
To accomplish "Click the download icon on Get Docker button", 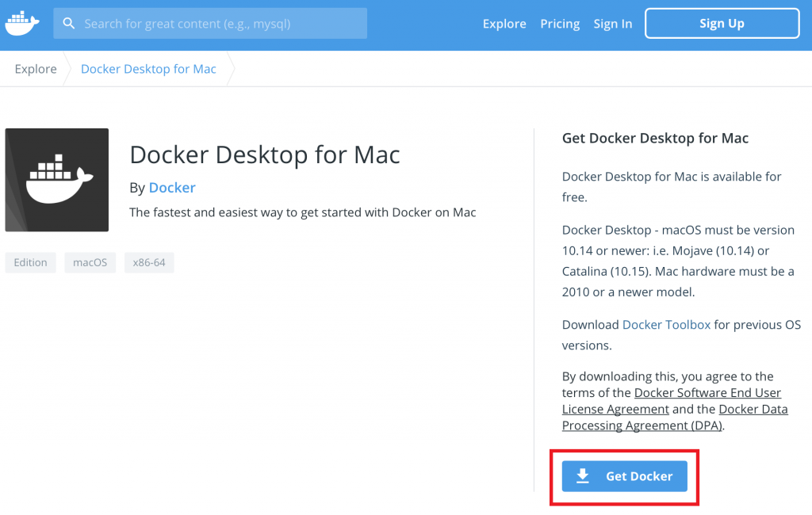I will tap(584, 476).
